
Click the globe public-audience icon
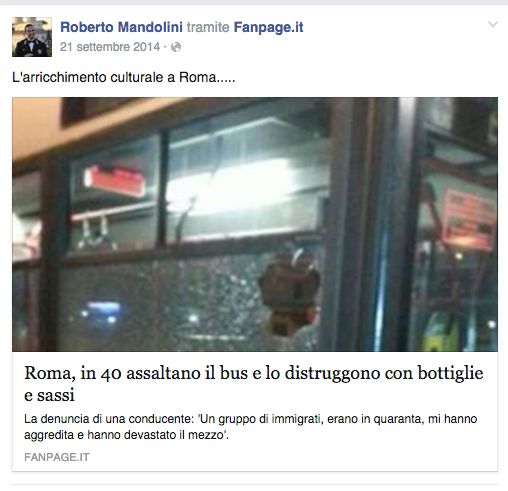coord(176,47)
